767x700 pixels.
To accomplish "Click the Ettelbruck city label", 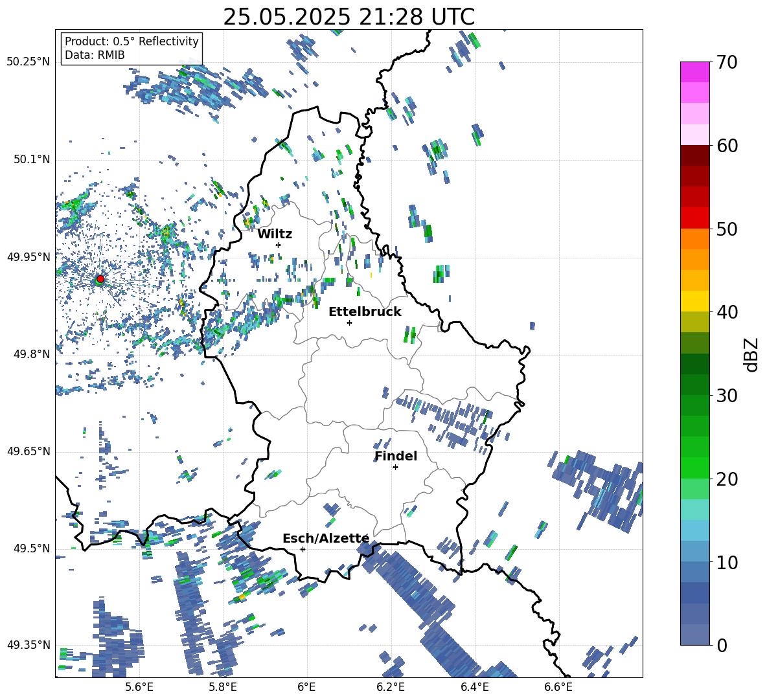I will pos(365,312).
